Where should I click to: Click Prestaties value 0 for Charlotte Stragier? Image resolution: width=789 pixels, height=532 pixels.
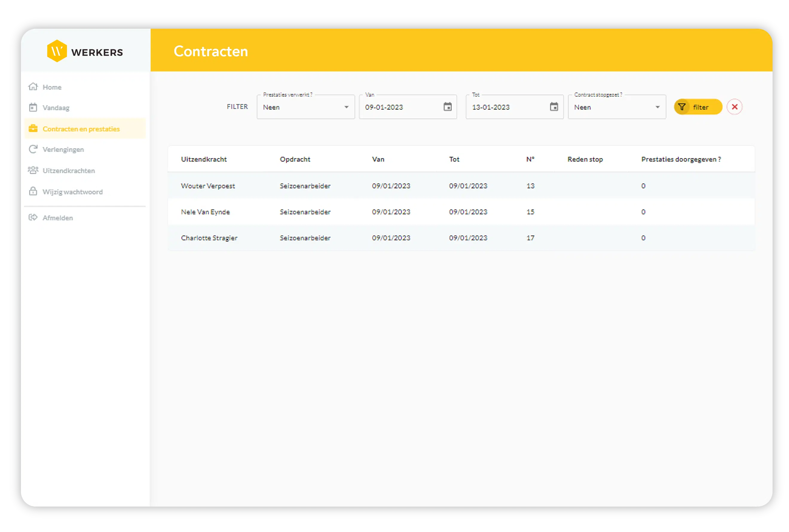[x=643, y=238]
